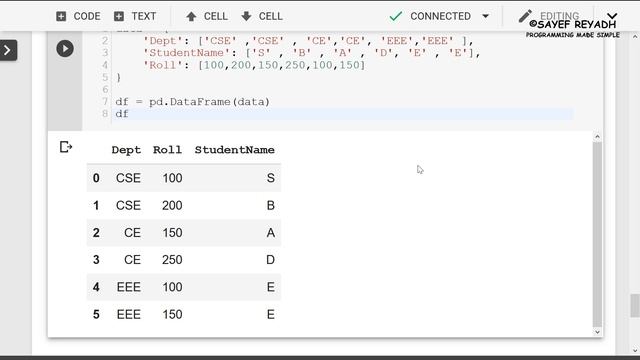The image size is (640, 360).
Task: Open the CONNECTED runtime dropdown arrow
Action: pyautogui.click(x=485, y=16)
